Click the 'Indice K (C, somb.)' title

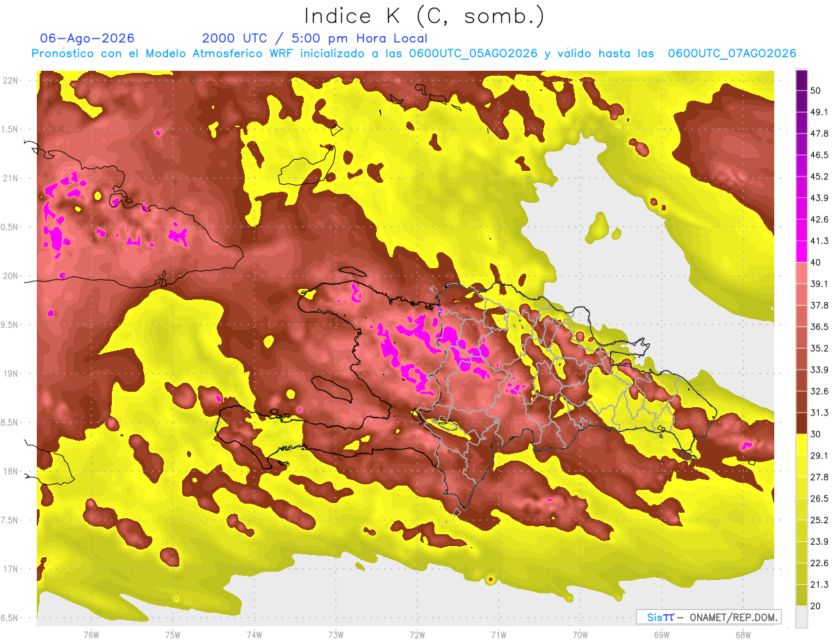click(424, 17)
